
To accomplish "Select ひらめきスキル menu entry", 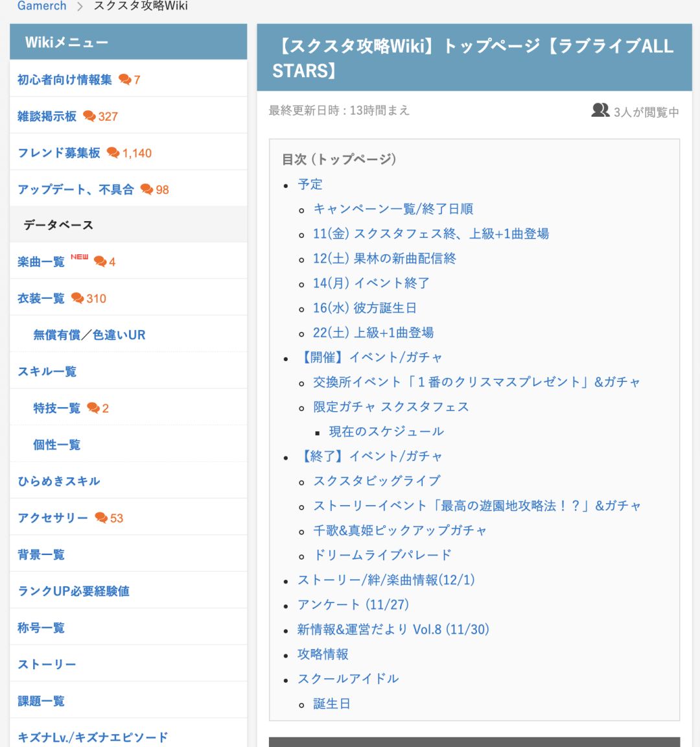I will pyautogui.click(x=59, y=481).
